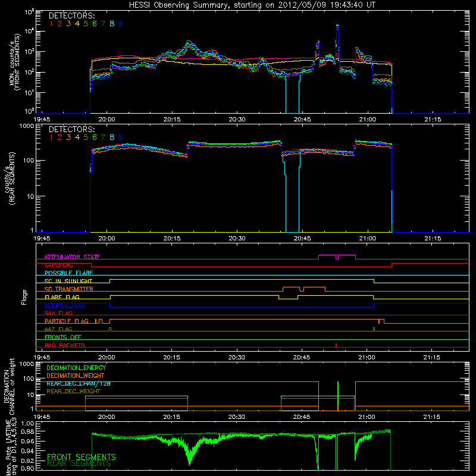Click the ATTENUATOR_STATE flag label

coord(72,257)
